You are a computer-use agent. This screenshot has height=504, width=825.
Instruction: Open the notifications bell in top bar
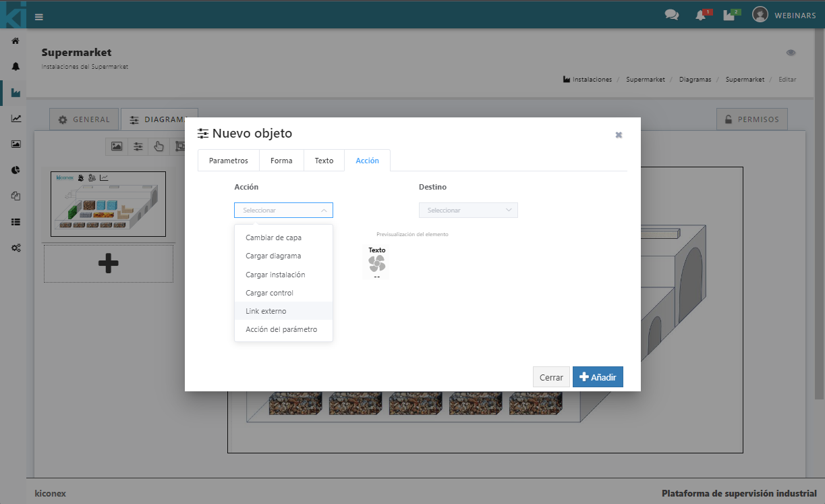(701, 15)
